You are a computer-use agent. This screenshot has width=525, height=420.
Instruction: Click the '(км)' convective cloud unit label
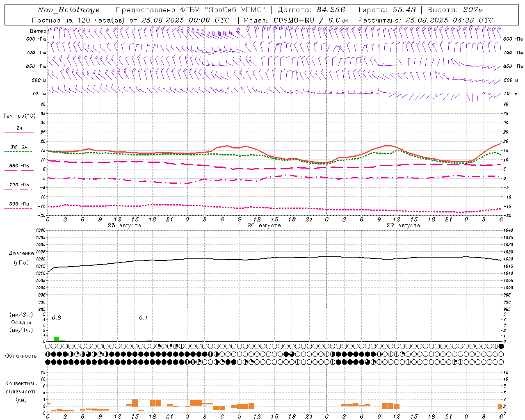point(21,399)
